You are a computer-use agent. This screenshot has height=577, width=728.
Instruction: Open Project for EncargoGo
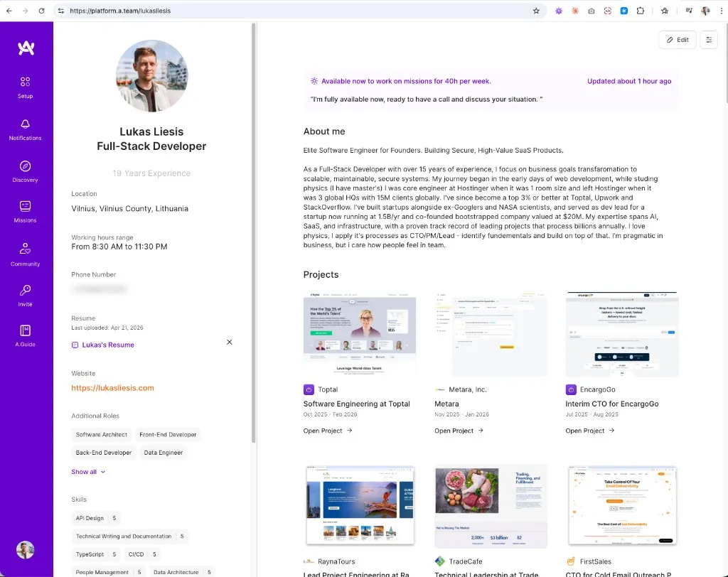click(590, 431)
